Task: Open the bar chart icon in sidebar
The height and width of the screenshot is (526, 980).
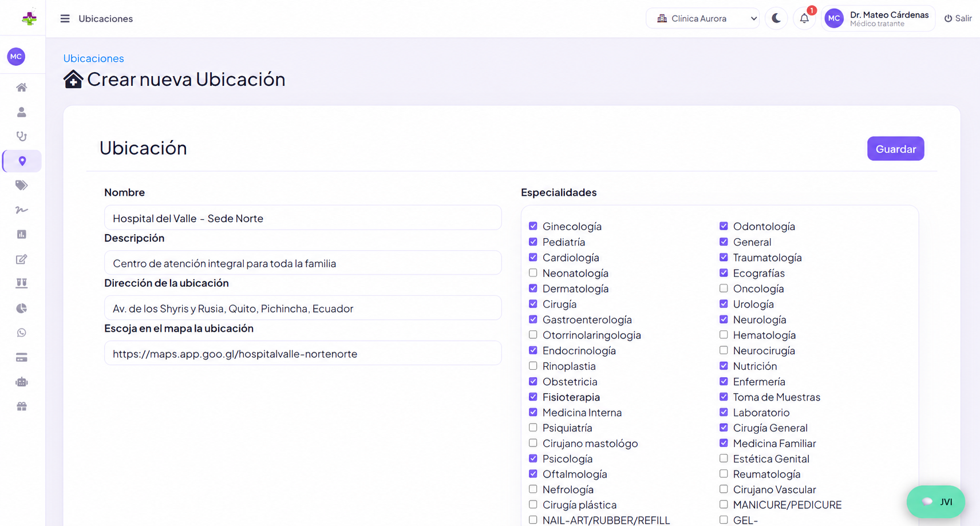Action: (22, 235)
